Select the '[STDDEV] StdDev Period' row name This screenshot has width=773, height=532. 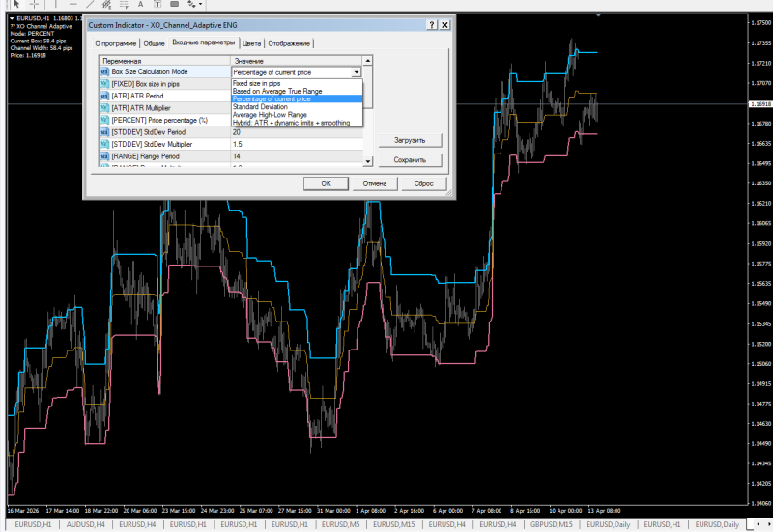click(149, 132)
